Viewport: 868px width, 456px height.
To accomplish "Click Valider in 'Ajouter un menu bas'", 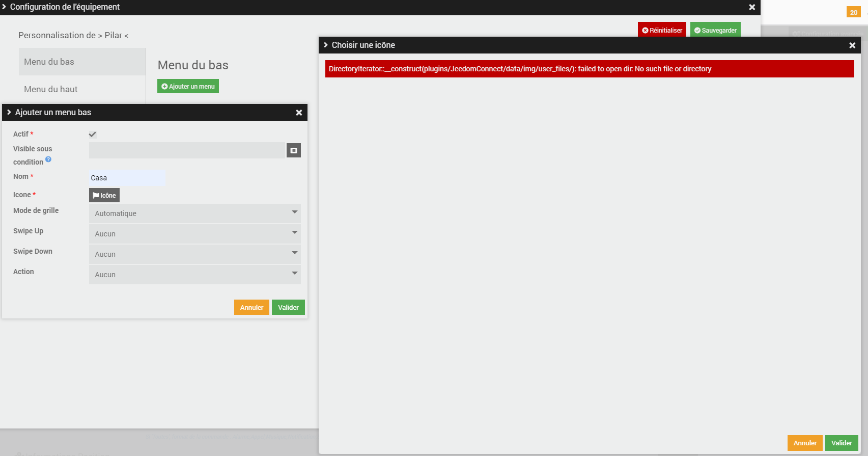I will tap(288, 307).
